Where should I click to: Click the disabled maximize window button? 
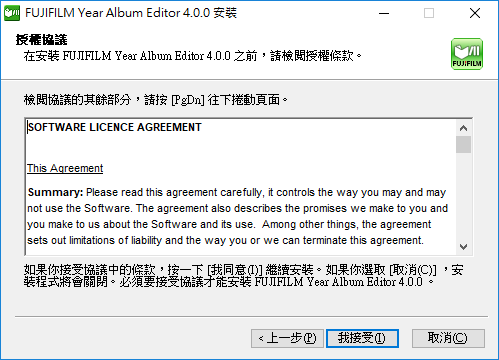(429, 13)
